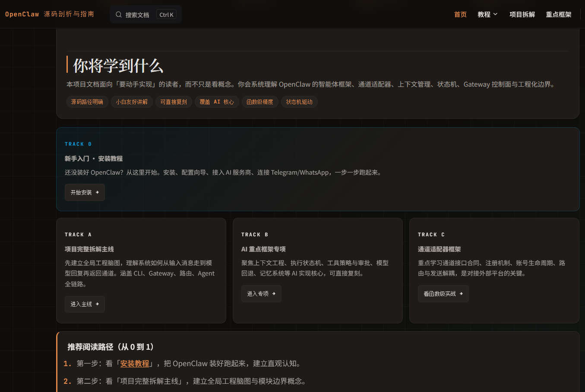Click the arrow icon in 进入专项

pyautogui.click(x=274, y=294)
